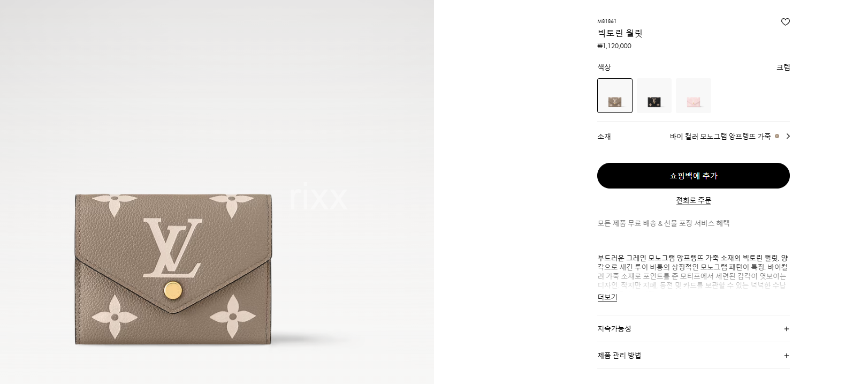868x384 pixels.
Task: Click the 소재 material row label
Action: (604, 137)
